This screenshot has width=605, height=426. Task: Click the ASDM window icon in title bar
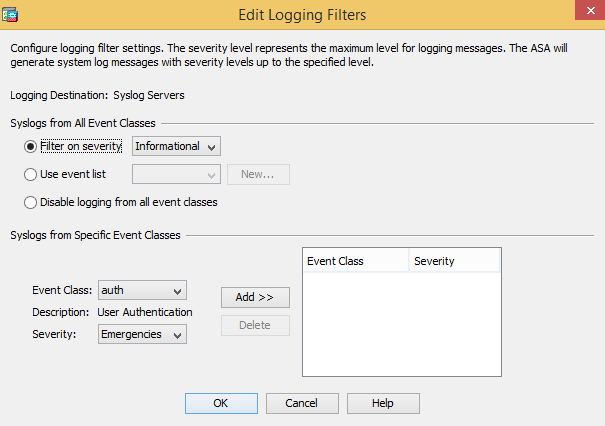[12, 14]
